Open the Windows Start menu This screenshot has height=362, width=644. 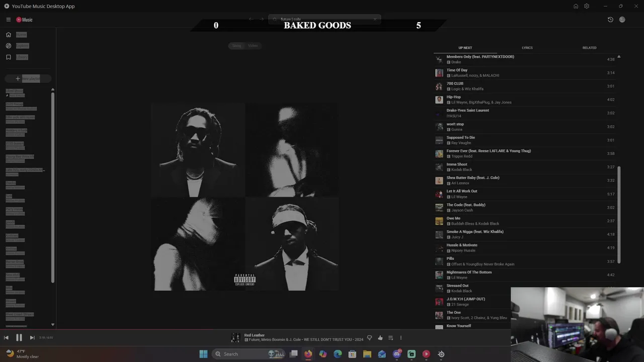203,354
